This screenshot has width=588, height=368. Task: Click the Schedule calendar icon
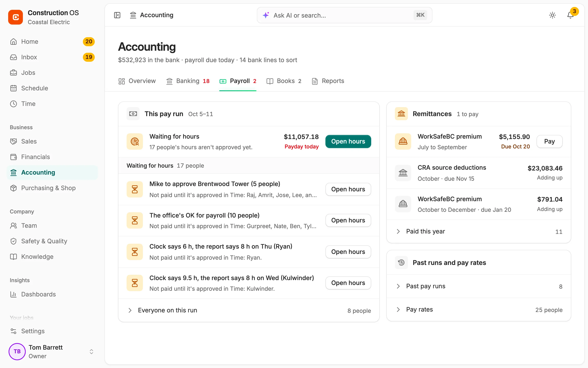tap(14, 88)
